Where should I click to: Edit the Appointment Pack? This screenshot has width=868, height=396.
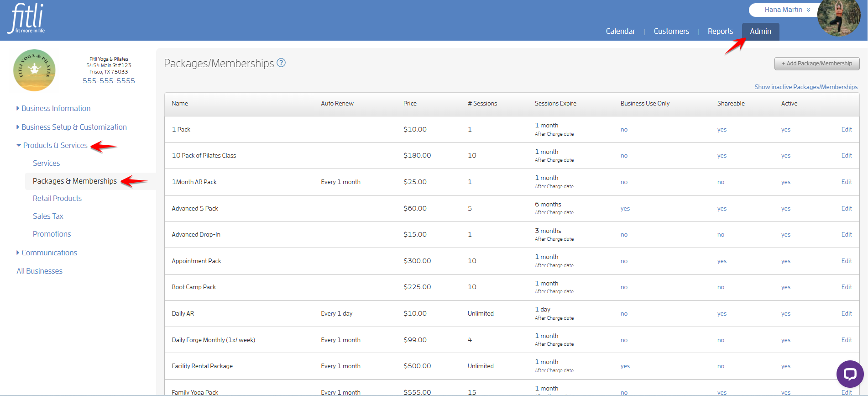[847, 261]
